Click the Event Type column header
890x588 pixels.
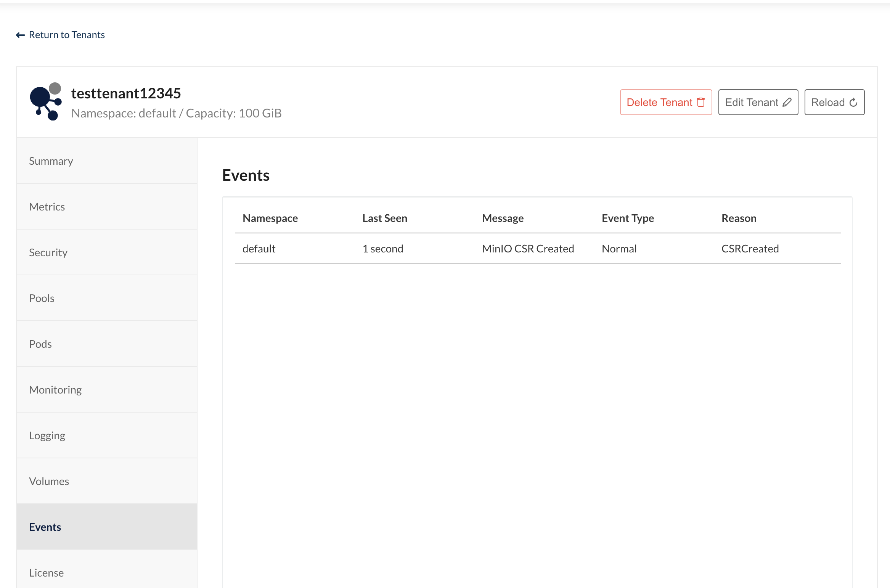click(627, 218)
